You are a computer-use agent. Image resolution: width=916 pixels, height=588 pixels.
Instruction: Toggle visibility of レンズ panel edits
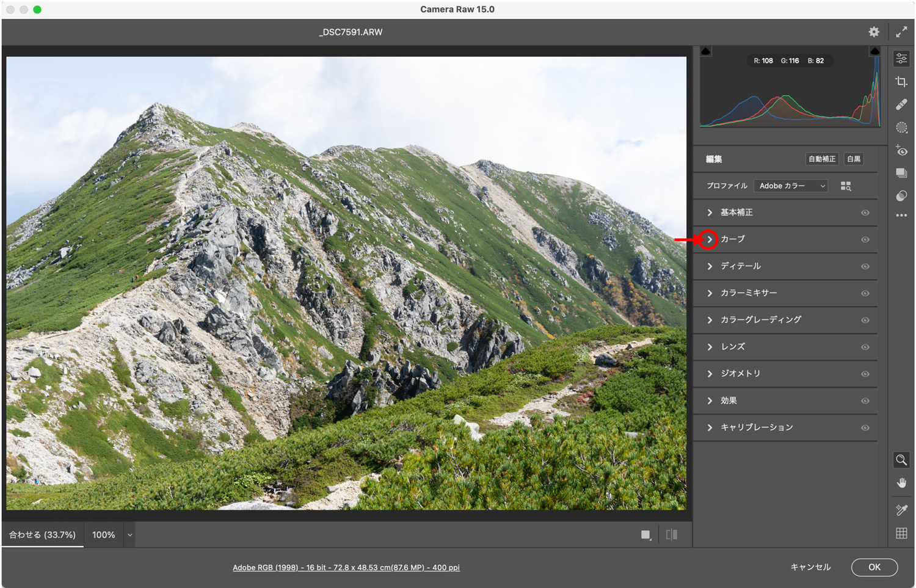click(865, 347)
